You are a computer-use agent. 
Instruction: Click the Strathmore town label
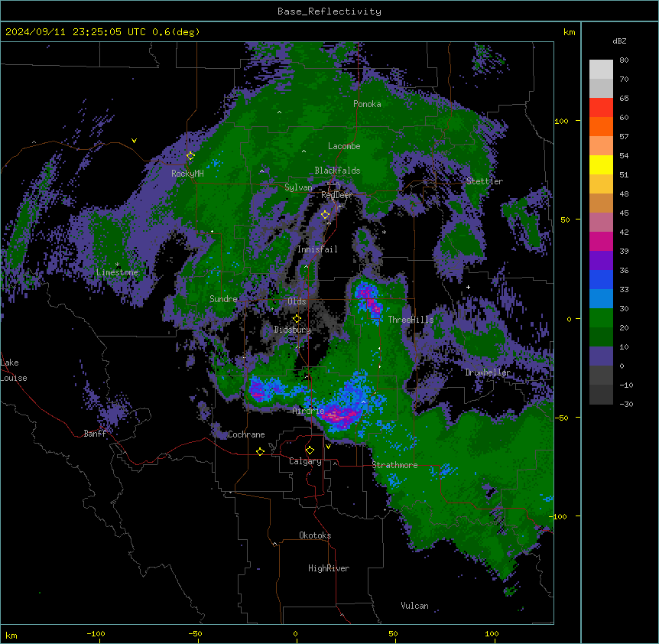click(394, 465)
